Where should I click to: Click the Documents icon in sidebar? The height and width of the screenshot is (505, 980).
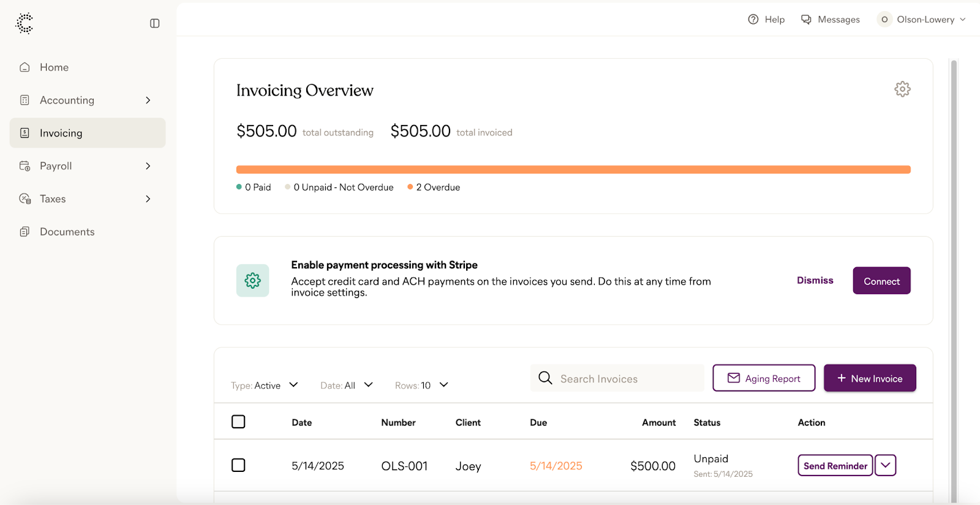click(x=24, y=232)
